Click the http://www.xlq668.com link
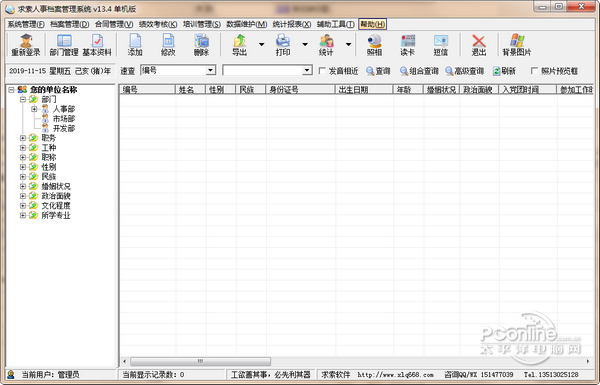The width and height of the screenshot is (600, 385). point(395,375)
